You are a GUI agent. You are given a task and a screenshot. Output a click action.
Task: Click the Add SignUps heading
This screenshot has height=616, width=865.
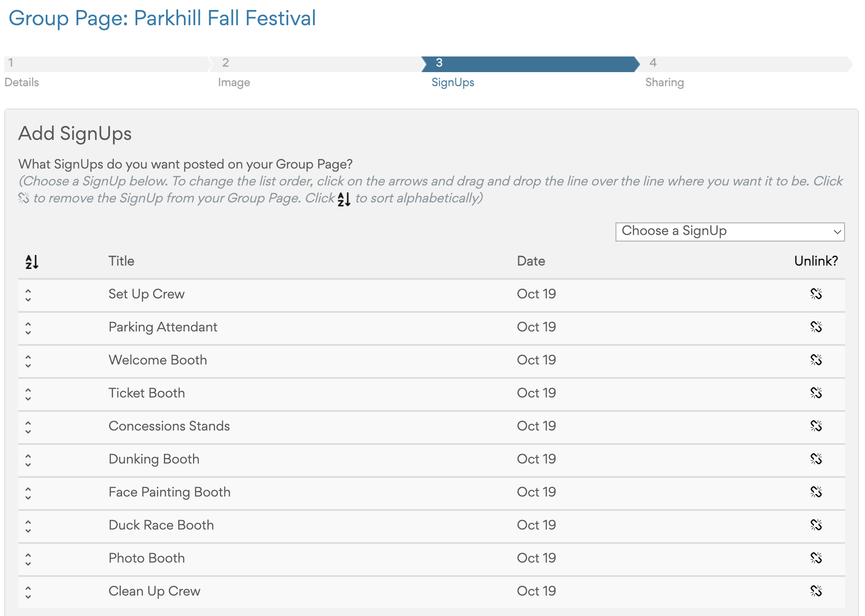pyautogui.click(x=75, y=134)
